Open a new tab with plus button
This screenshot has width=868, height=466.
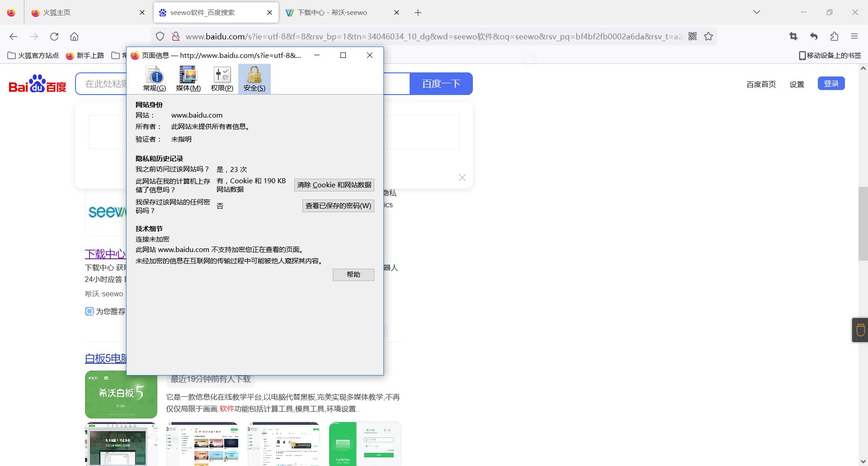pyautogui.click(x=418, y=13)
